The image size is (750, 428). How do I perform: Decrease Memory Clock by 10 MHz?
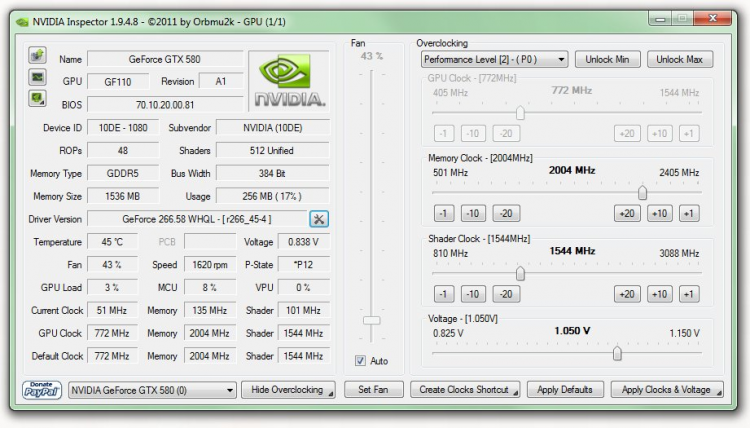click(x=473, y=213)
